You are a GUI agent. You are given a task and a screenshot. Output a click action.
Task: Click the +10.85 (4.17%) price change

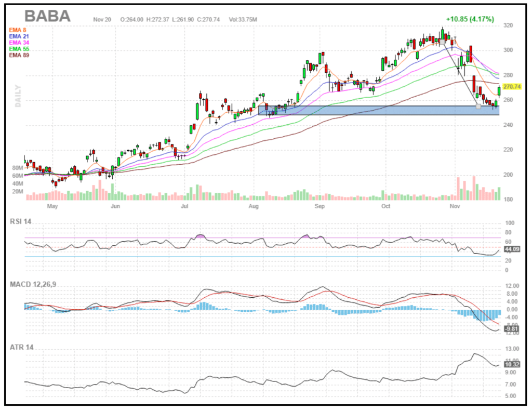470,19
